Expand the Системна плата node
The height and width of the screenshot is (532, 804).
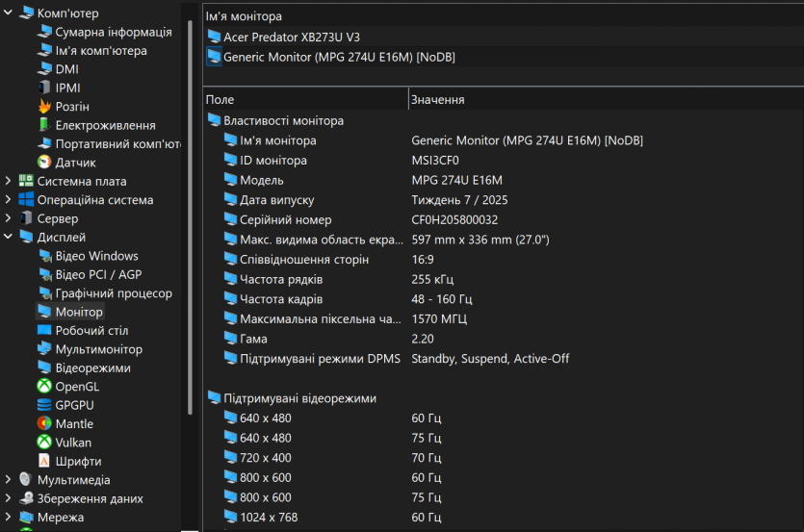pyautogui.click(x=9, y=181)
